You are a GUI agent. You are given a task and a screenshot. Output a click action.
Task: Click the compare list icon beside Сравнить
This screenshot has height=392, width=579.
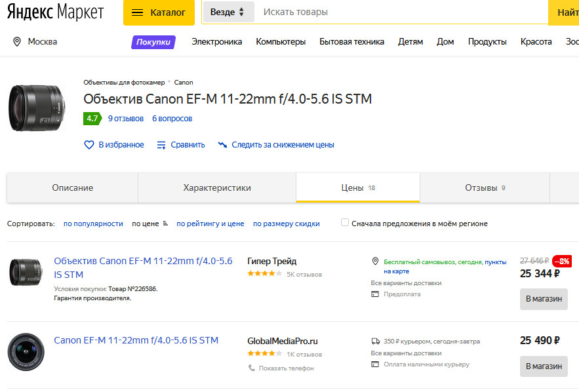(161, 145)
